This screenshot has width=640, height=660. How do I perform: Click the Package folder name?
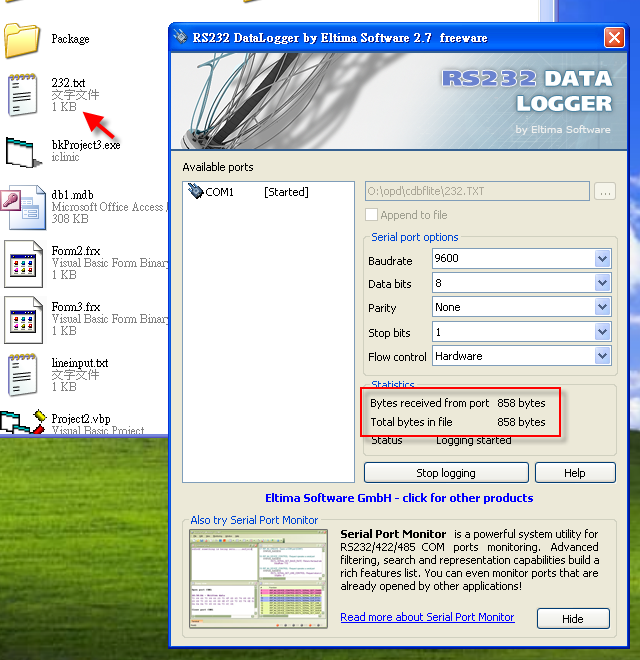coord(70,39)
